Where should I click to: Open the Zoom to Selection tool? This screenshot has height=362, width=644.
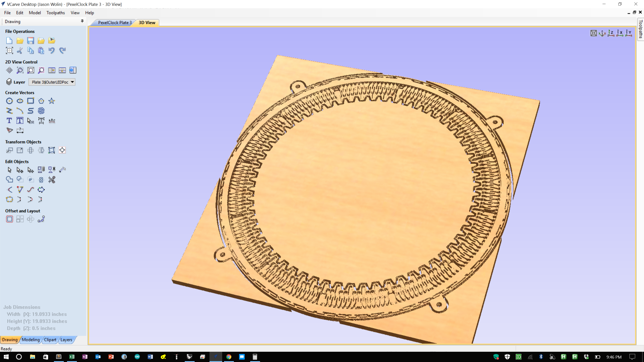[41, 70]
